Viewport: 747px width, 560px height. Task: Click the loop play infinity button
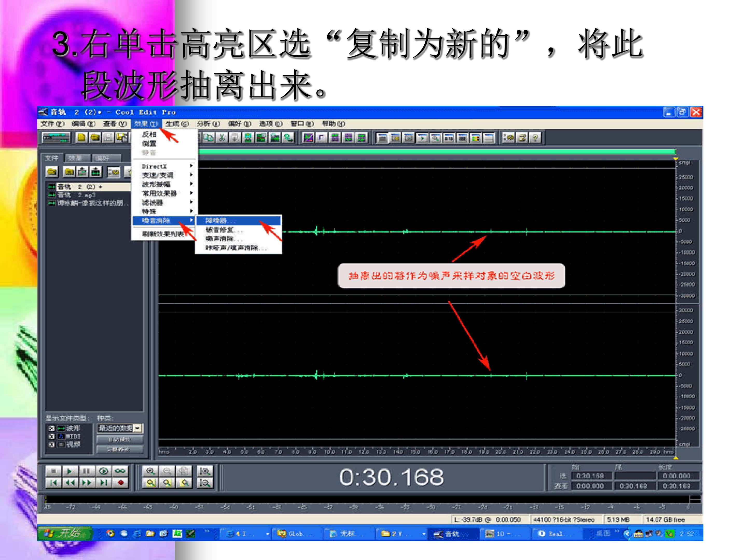tap(120, 471)
